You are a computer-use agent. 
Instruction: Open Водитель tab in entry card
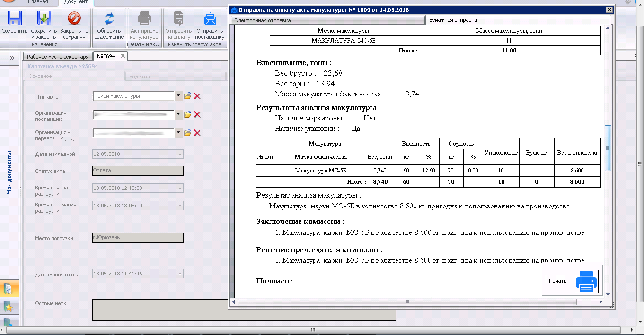[x=175, y=76]
